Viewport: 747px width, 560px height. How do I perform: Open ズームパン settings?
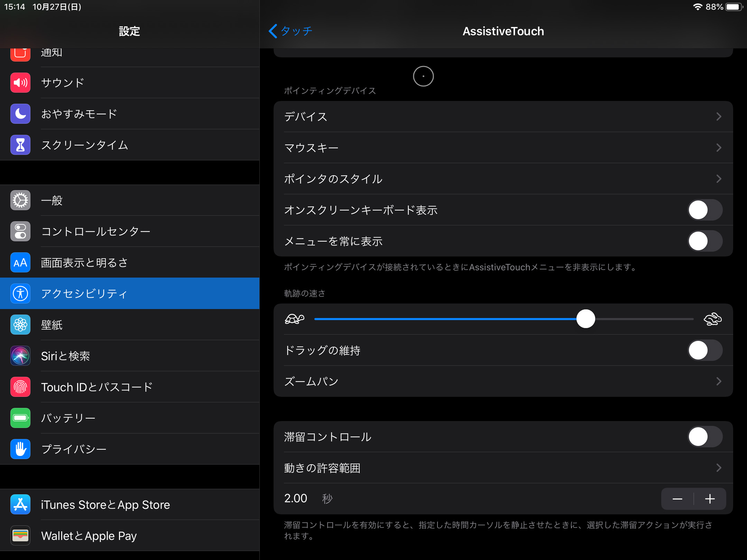pos(719,381)
